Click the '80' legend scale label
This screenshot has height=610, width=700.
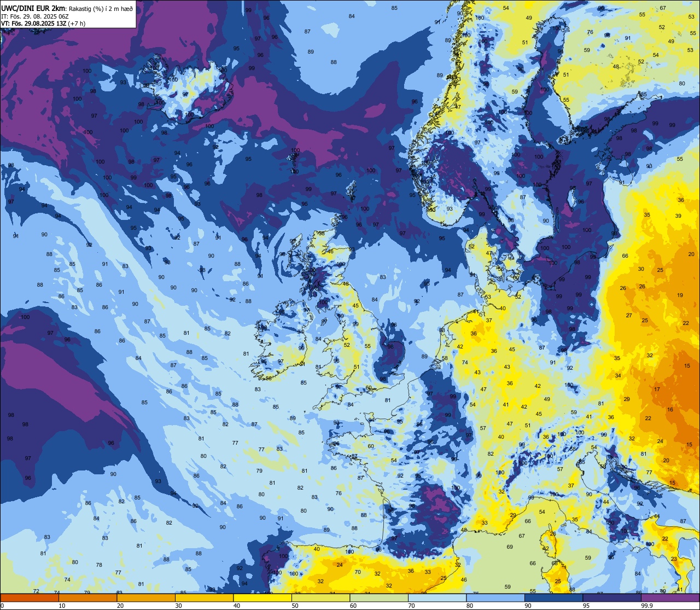point(469,606)
